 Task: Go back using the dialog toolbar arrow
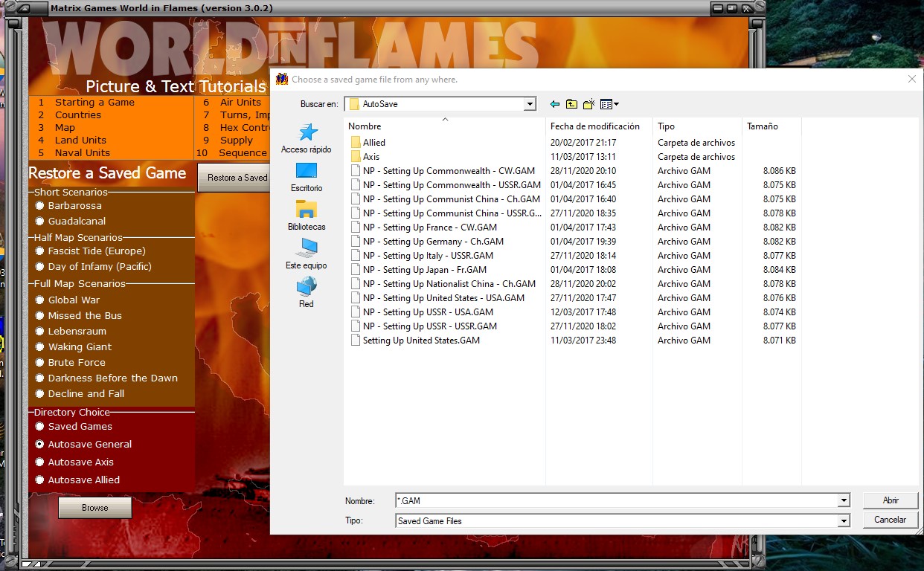(555, 104)
